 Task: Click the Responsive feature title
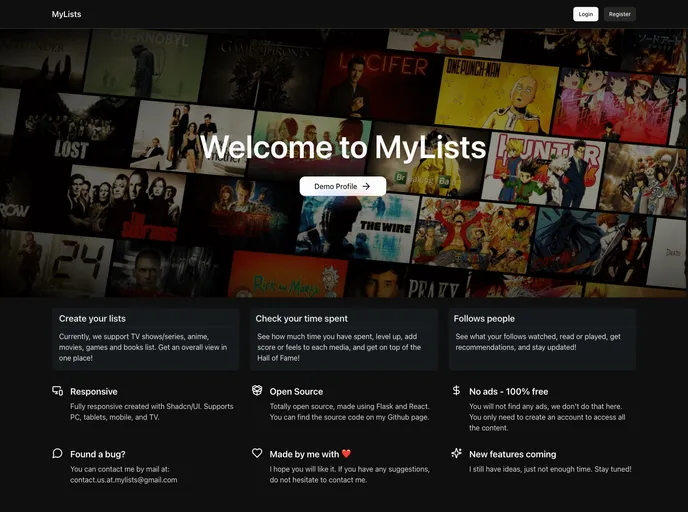pos(93,391)
